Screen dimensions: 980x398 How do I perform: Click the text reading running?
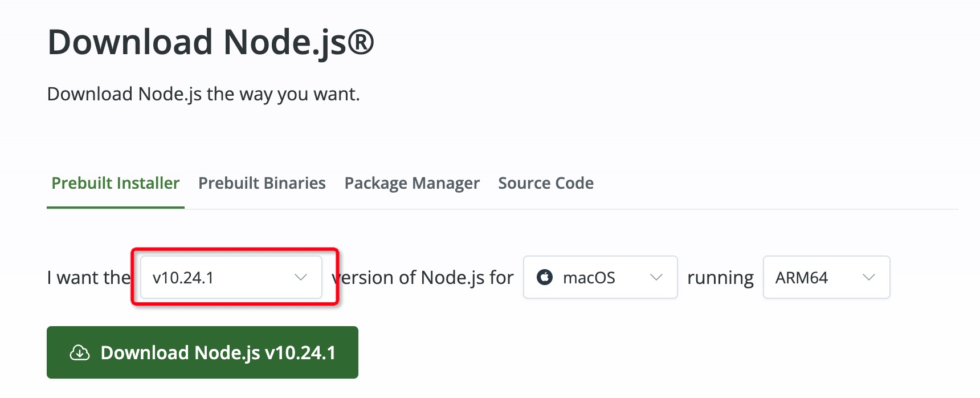720,278
